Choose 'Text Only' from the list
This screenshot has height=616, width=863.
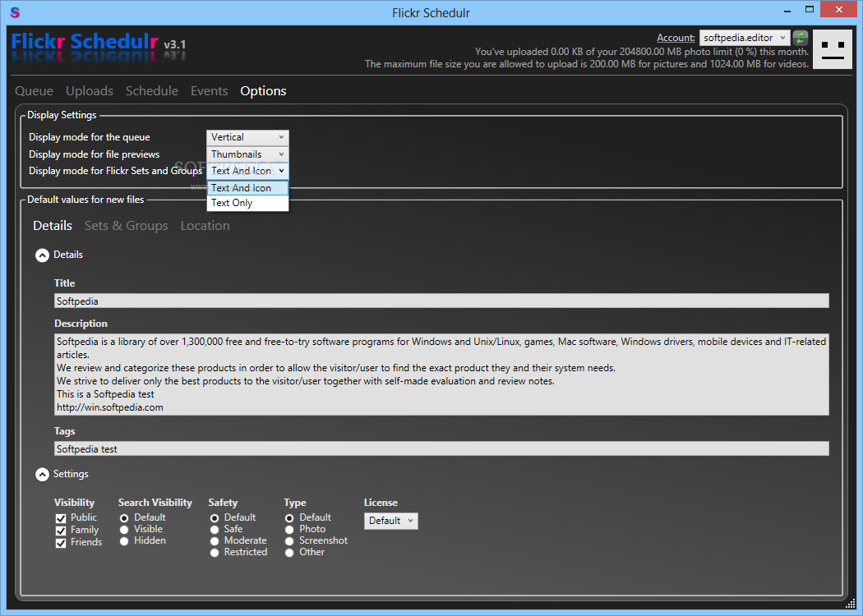click(x=247, y=203)
